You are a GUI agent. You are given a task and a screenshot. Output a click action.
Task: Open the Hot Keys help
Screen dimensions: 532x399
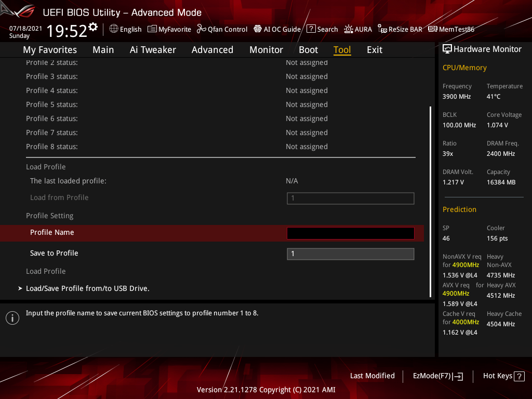pyautogui.click(x=497, y=376)
